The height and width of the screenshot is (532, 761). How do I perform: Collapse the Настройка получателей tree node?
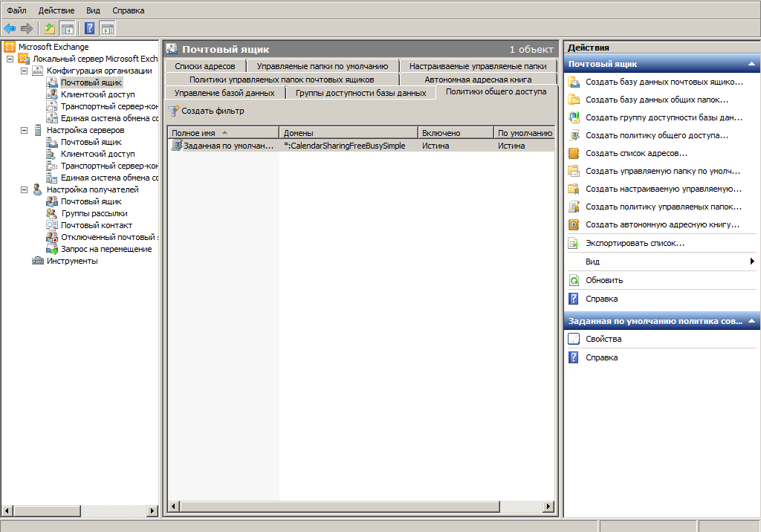pos(24,189)
